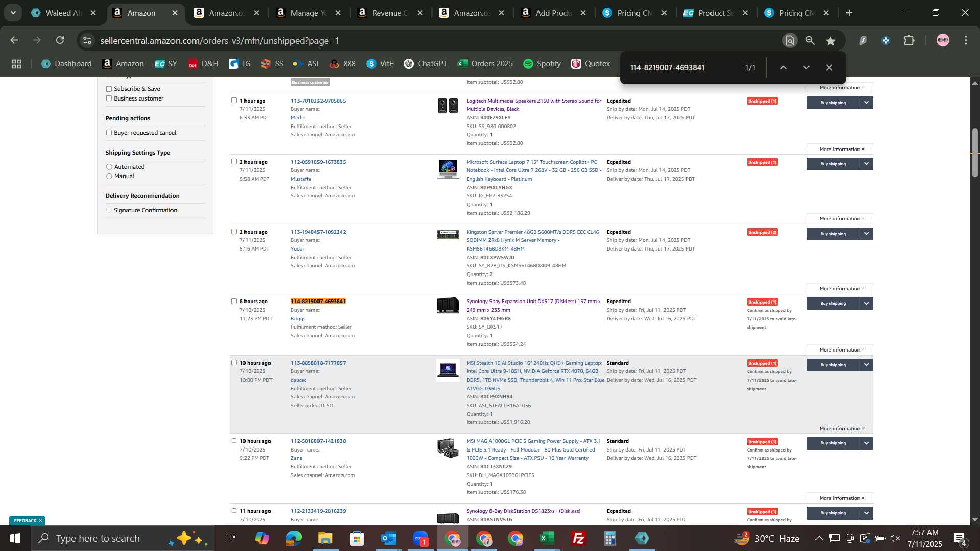The width and height of the screenshot is (980, 551).
Task: Open Synology 5bay Expansion Unit DX517 link
Action: [533, 306]
